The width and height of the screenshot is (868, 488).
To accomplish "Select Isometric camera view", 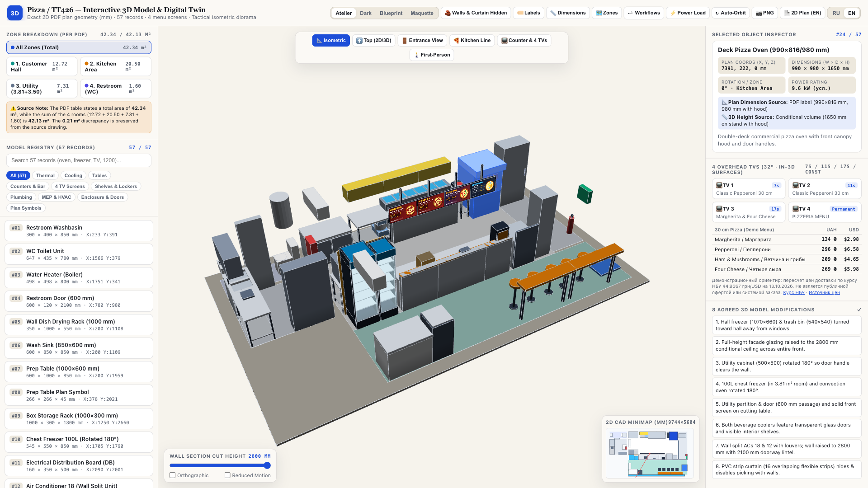I will tap(331, 41).
